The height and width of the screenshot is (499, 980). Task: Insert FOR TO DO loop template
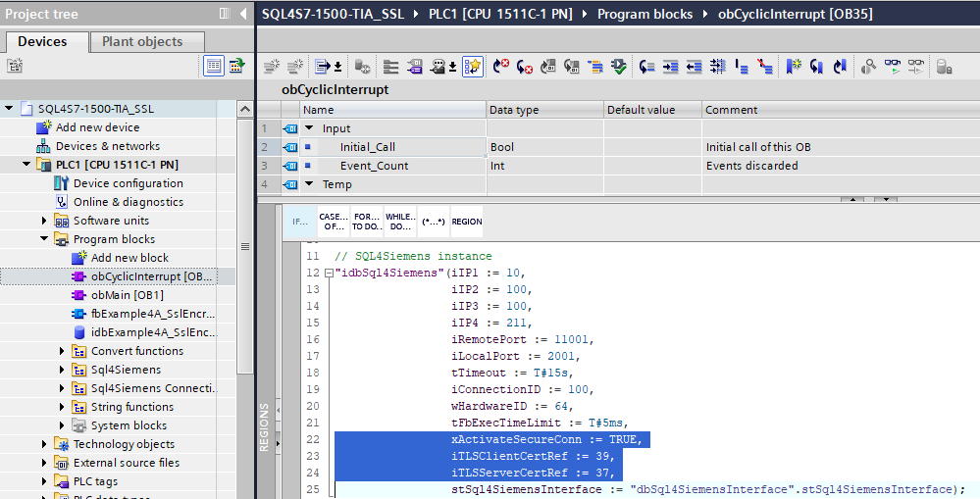click(366, 222)
